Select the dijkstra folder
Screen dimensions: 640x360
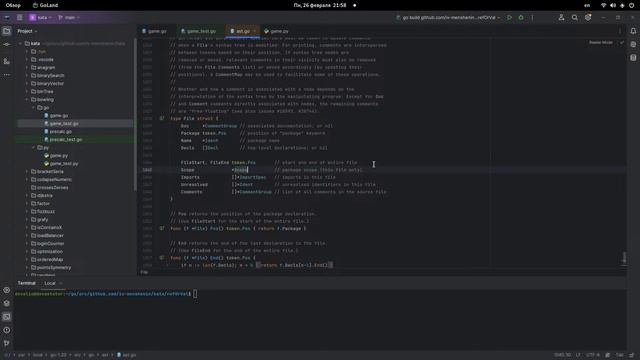click(x=41, y=196)
